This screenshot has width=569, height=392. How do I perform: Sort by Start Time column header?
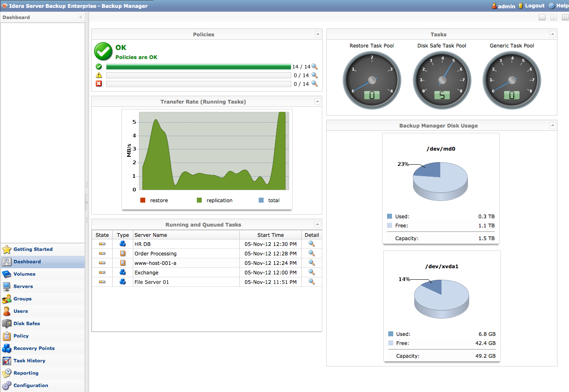270,235
